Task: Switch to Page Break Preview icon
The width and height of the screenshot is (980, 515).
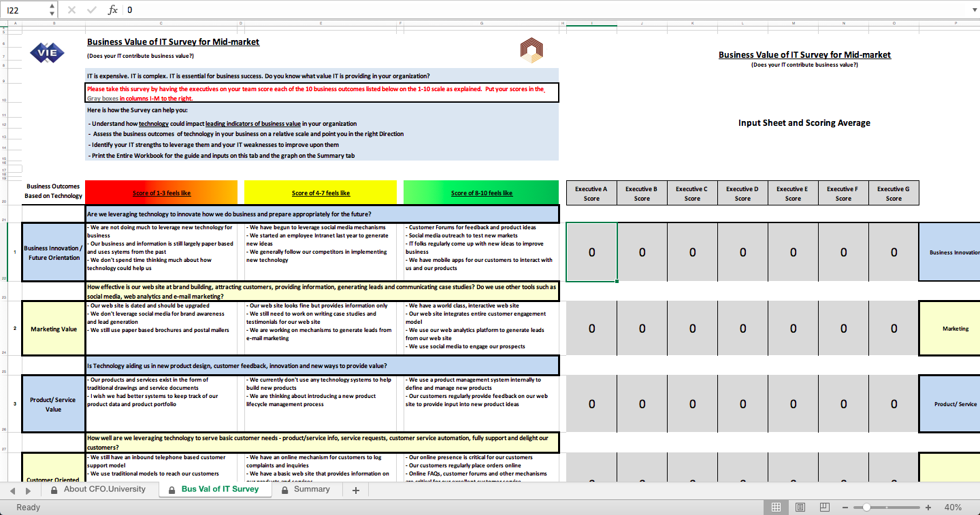Action: pos(825,508)
